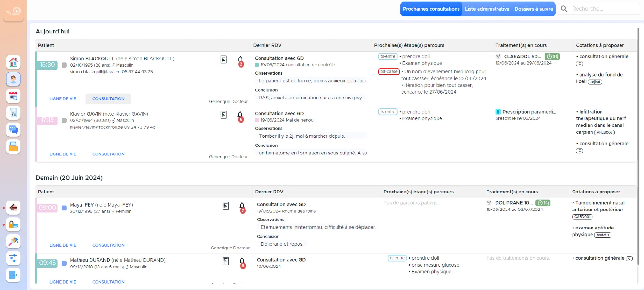Open Simon BLACKQUILL's document notes icon
The width and height of the screenshot is (644, 290).
223,60
